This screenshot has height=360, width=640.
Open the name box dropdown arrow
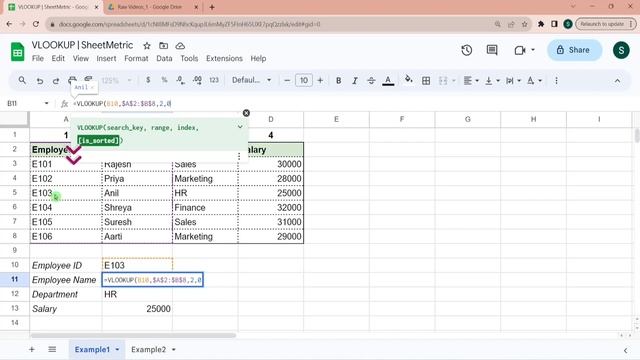coord(47,103)
